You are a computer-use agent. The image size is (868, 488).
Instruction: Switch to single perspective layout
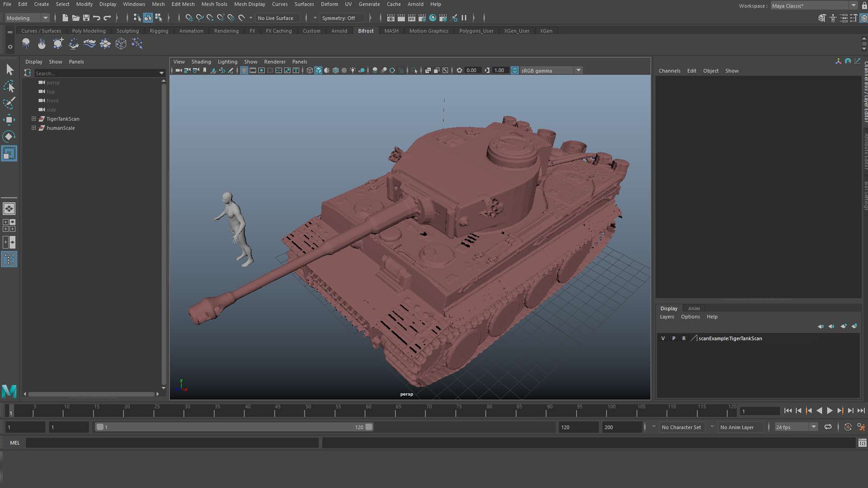(x=9, y=209)
